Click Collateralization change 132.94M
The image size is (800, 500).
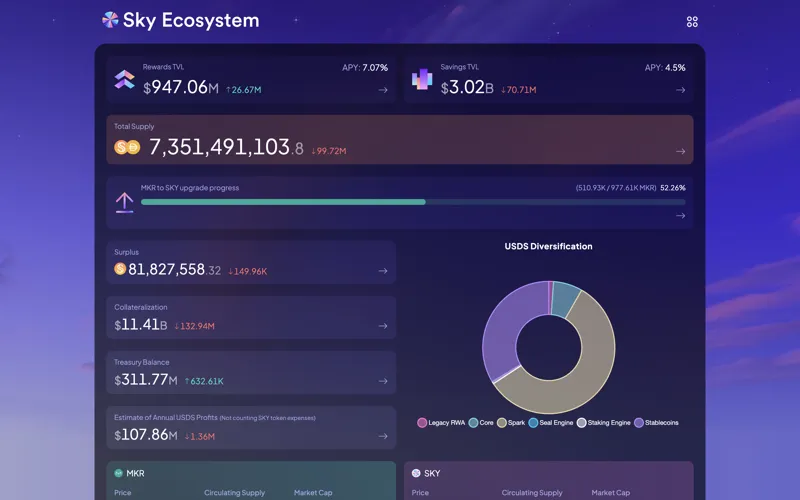[194, 326]
